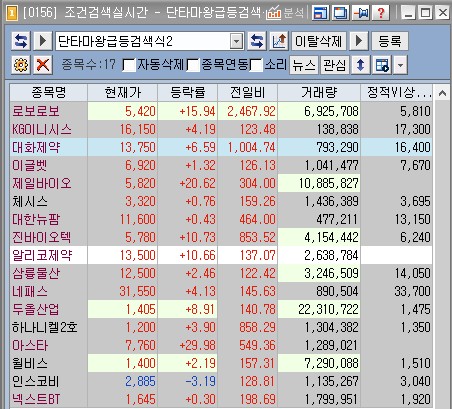Open the gear settings icon
This screenshot has height=409, width=452.
tap(21, 65)
